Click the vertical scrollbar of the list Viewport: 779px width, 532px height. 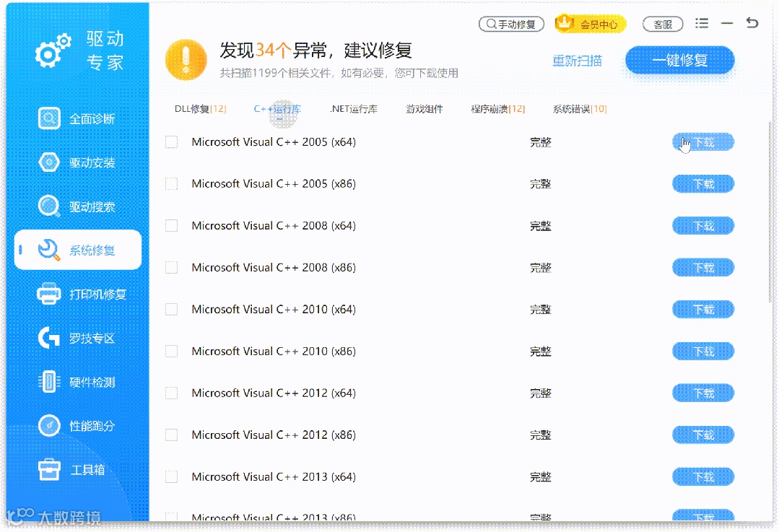[x=770, y=211]
